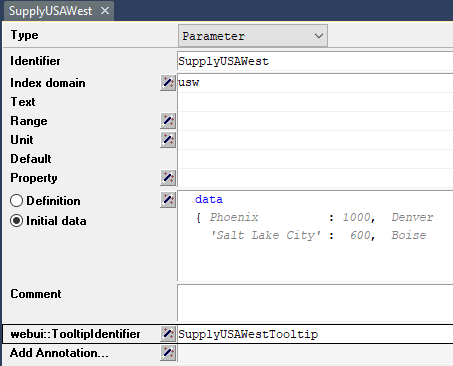The width and height of the screenshot is (453, 366).
Task: Select the Initial data radio button
Action: 16,221
